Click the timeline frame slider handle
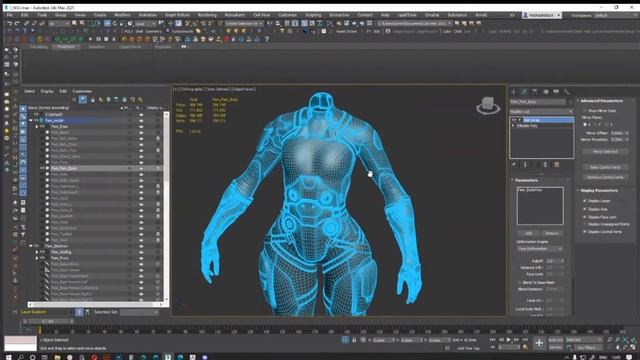640x360 pixels. point(48,322)
